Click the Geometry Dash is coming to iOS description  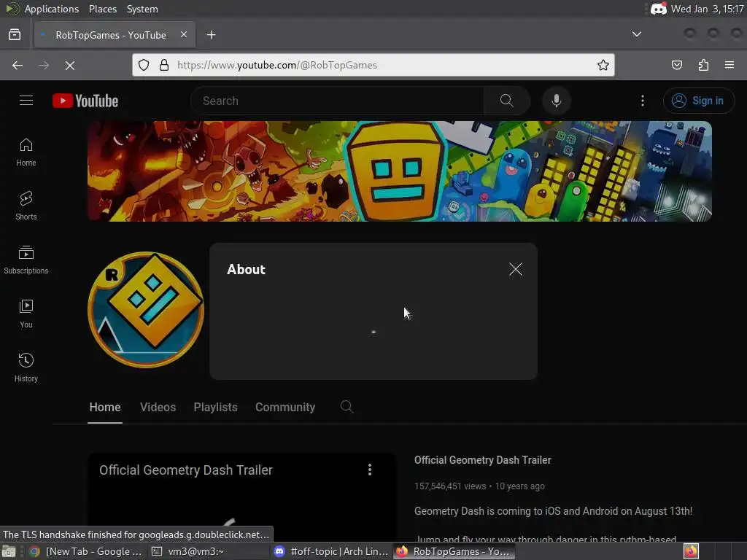pyautogui.click(x=553, y=511)
